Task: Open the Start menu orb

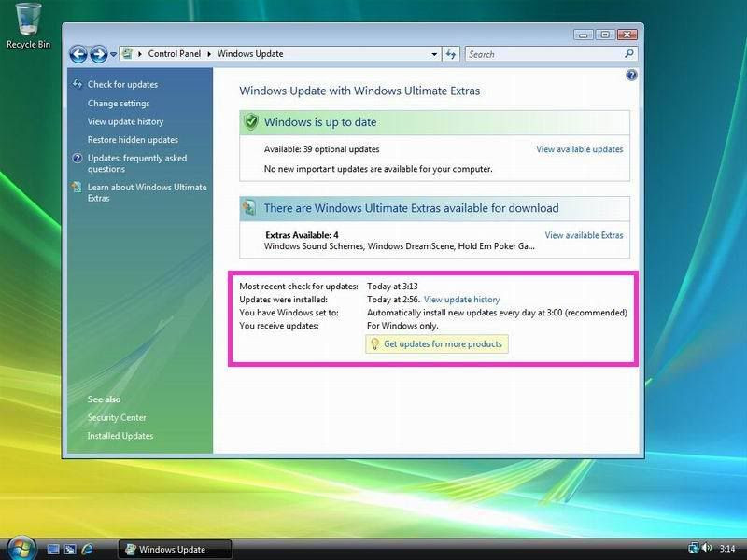Action: [x=21, y=548]
